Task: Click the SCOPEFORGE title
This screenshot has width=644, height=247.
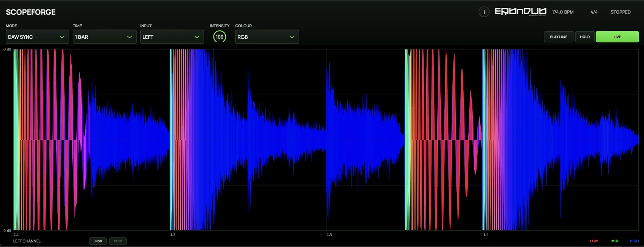Action: click(x=31, y=12)
